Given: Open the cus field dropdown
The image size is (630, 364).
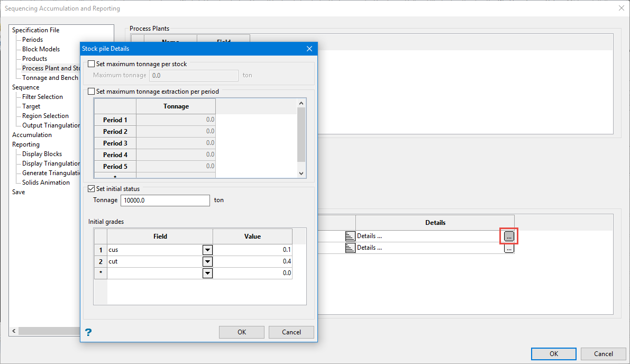Looking at the screenshot, I should (x=207, y=250).
